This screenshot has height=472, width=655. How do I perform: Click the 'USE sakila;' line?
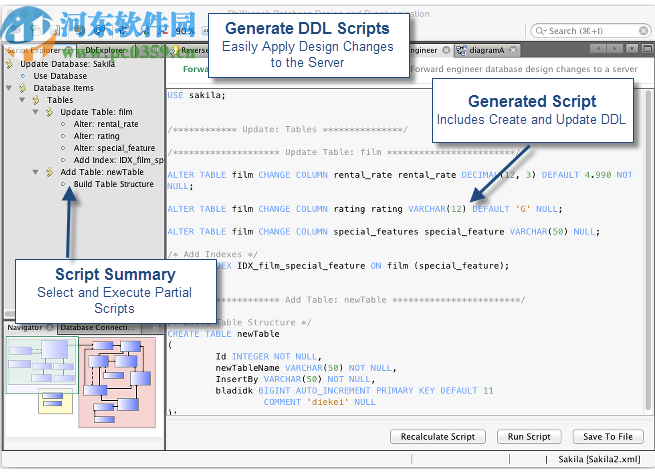click(196, 95)
